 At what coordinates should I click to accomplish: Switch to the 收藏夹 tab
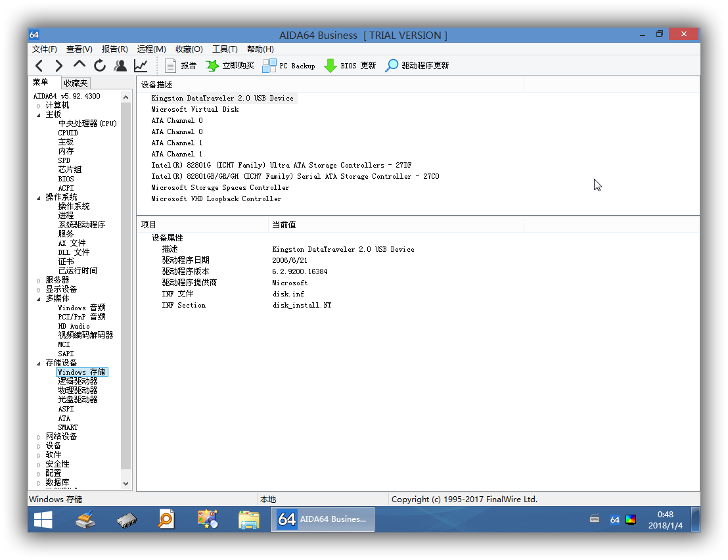(x=76, y=83)
